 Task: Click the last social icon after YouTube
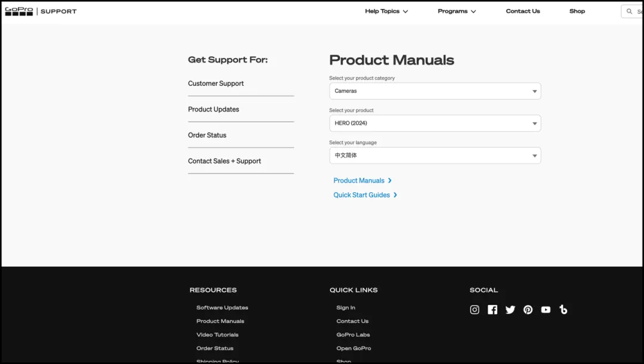coord(563,310)
